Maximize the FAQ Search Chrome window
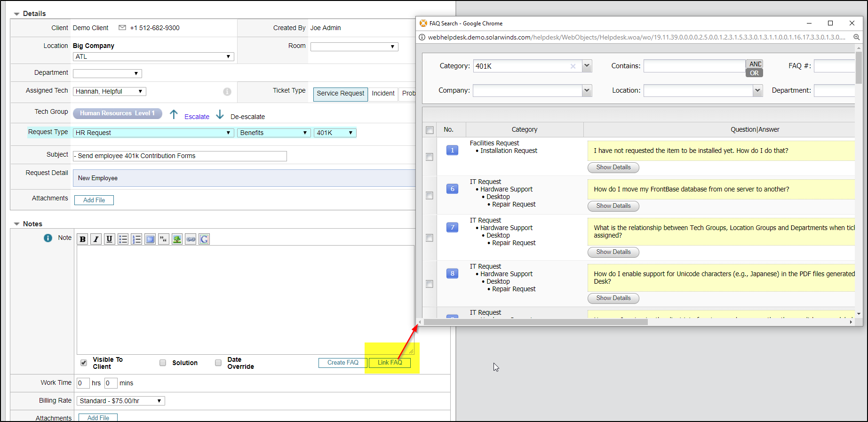This screenshot has width=868, height=422. 830,23
